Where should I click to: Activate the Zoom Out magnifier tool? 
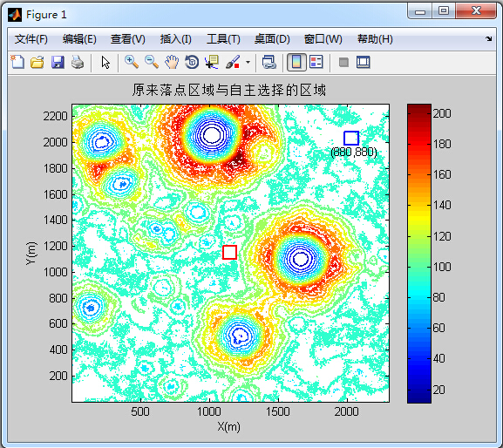point(152,62)
